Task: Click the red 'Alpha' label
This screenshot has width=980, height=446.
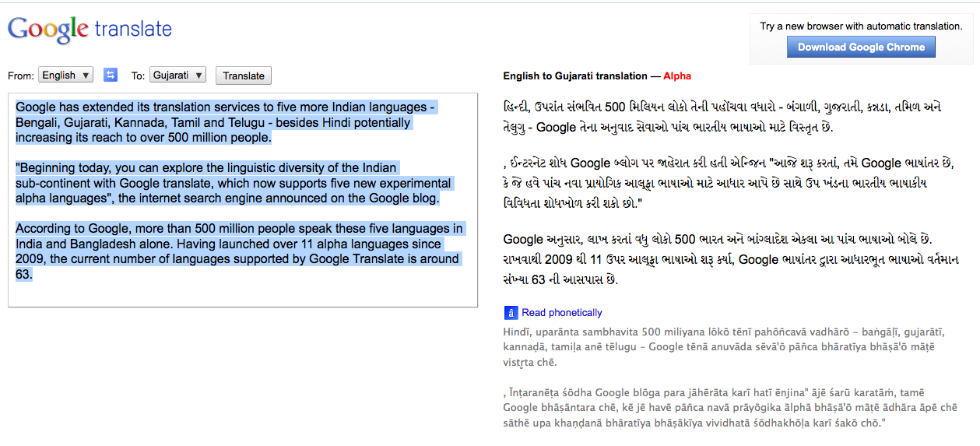Action: coord(677,76)
